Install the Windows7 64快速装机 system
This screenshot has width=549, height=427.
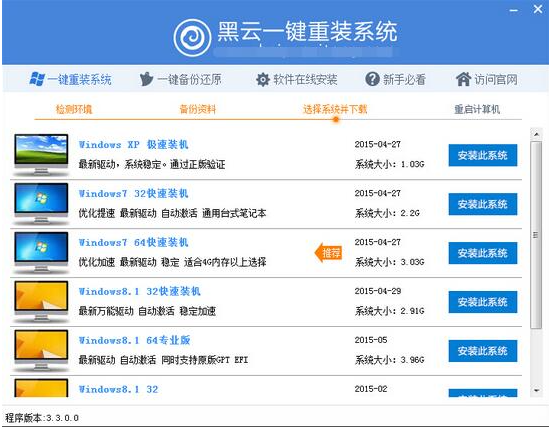pyautogui.click(x=483, y=253)
